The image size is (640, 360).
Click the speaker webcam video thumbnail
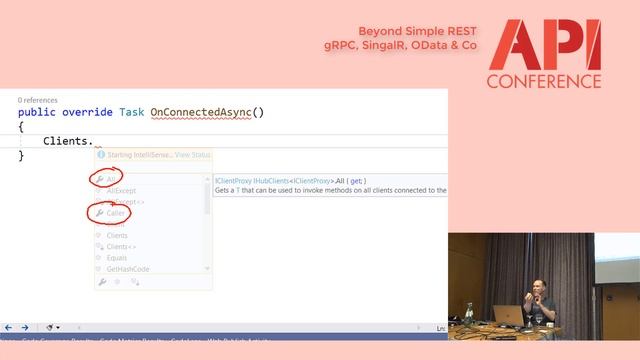[544, 286]
